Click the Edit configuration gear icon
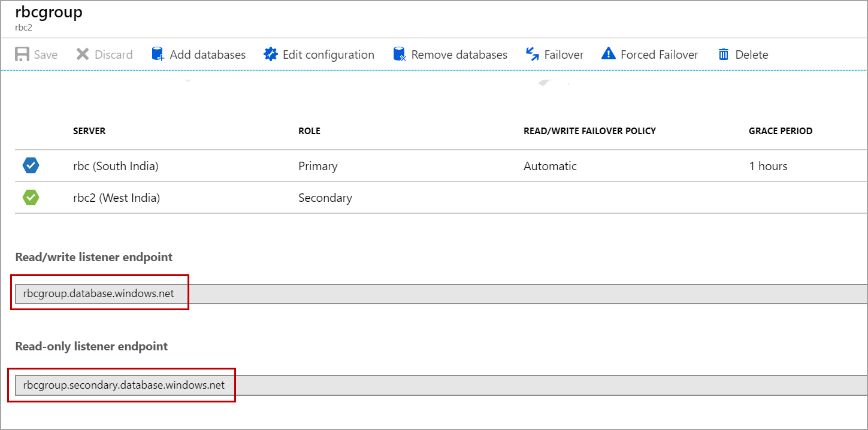This screenshot has height=430, width=868. pyautogui.click(x=271, y=54)
